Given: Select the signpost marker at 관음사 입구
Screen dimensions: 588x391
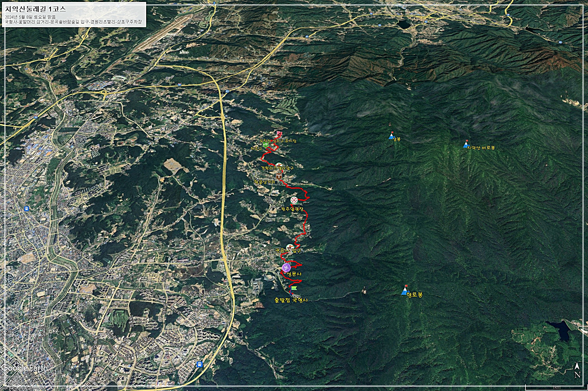Looking at the screenshot, I should pos(290,247).
